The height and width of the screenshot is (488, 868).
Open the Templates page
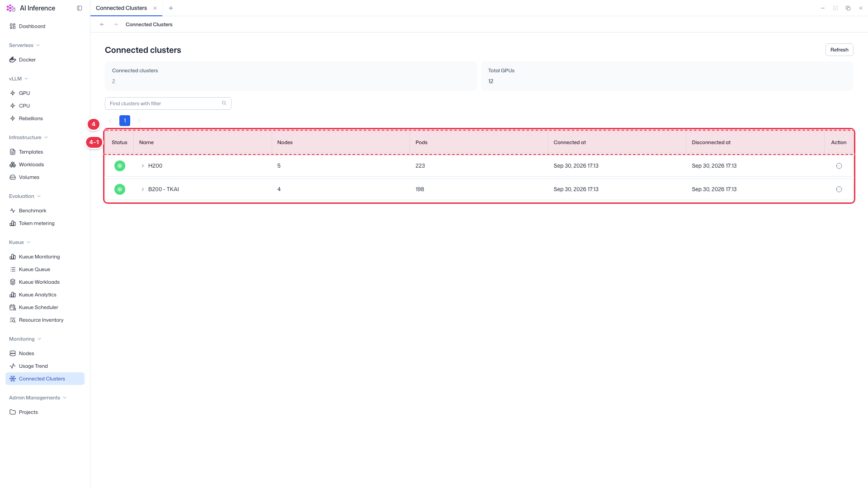point(45,152)
